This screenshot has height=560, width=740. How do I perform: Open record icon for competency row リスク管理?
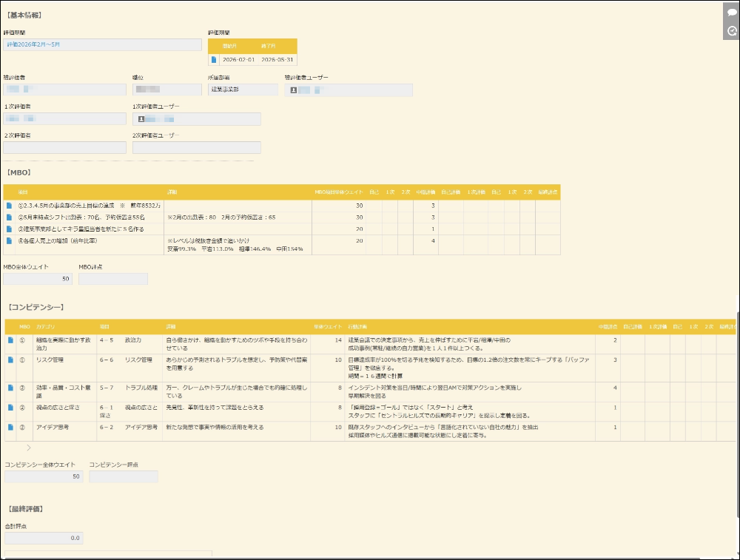(10, 360)
